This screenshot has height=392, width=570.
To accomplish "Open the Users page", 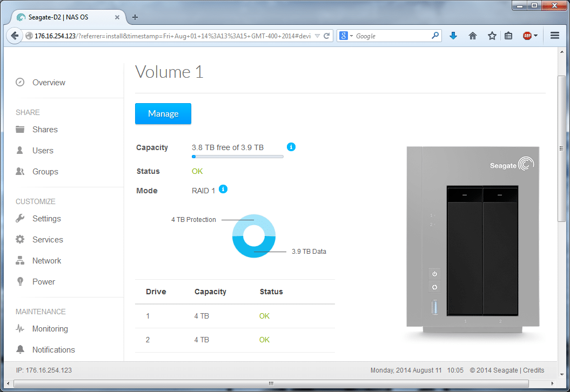I will point(43,151).
